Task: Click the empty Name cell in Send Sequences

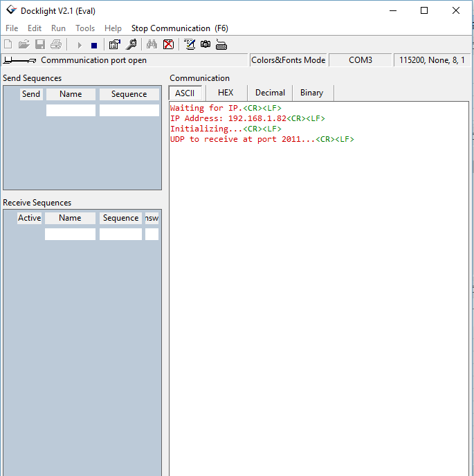Action: [71, 110]
